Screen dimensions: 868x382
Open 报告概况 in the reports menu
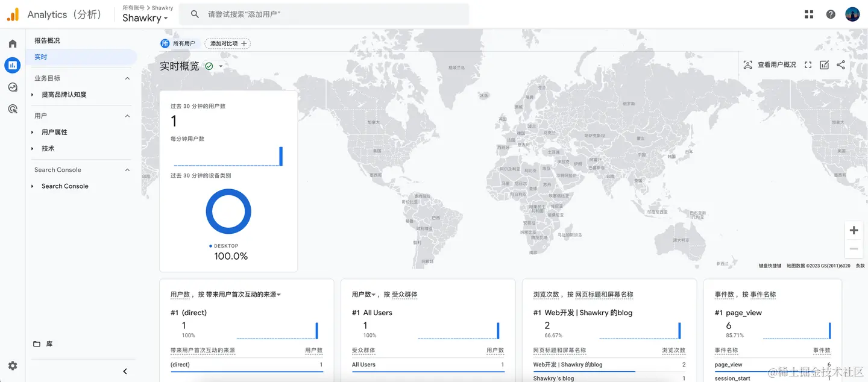click(47, 40)
